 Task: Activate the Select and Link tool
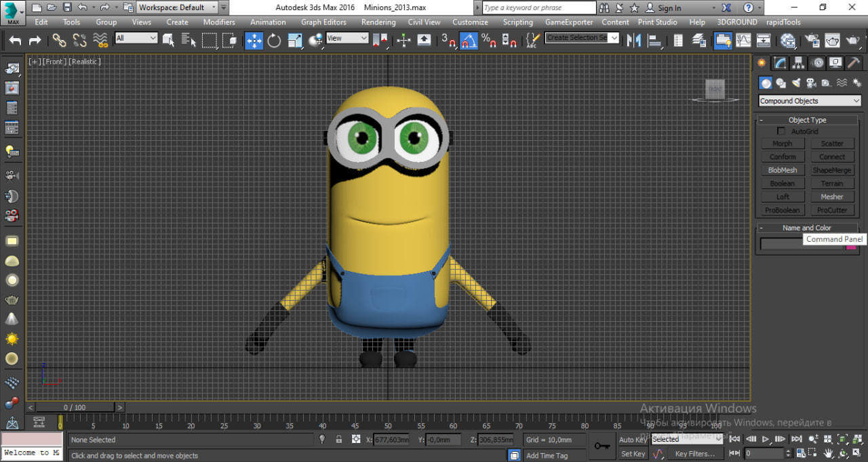(60, 41)
